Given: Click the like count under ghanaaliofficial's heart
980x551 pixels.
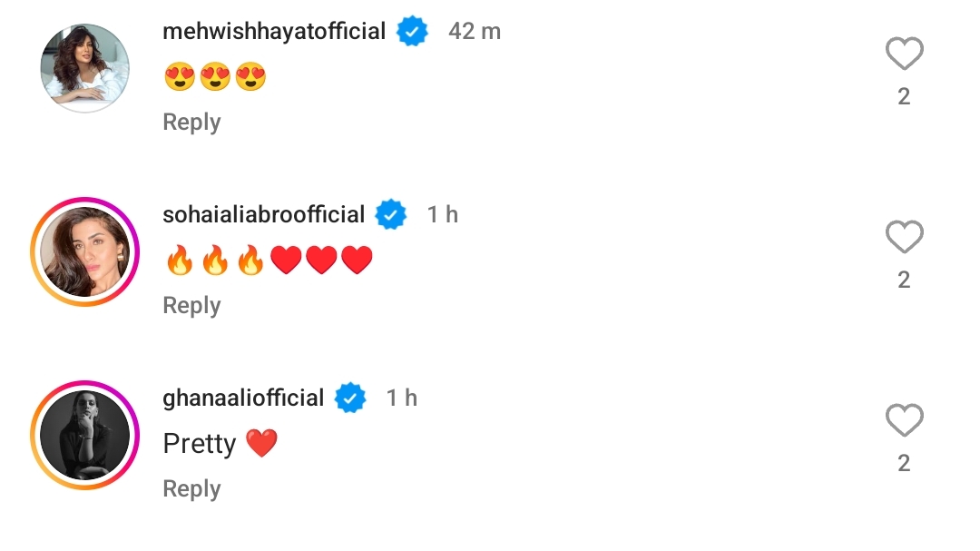Looking at the screenshot, I should [904, 464].
